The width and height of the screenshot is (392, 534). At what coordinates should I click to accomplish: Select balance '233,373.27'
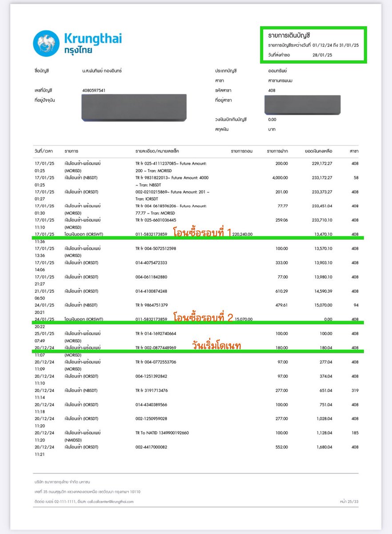[322, 192]
